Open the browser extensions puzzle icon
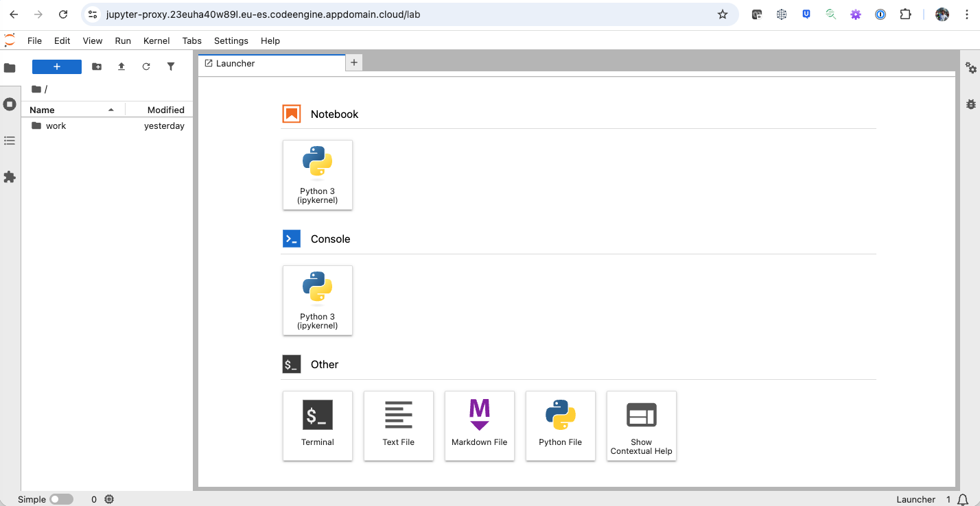 (x=905, y=14)
